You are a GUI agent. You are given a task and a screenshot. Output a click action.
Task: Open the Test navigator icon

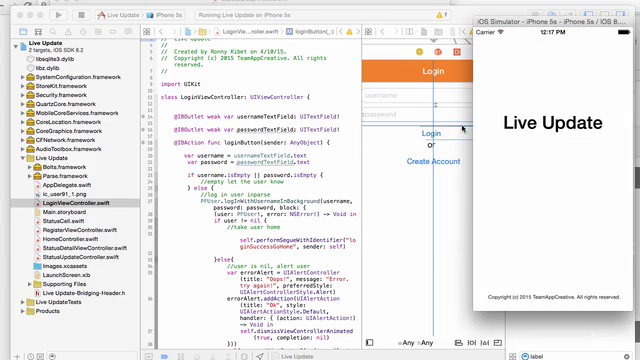(83, 31)
